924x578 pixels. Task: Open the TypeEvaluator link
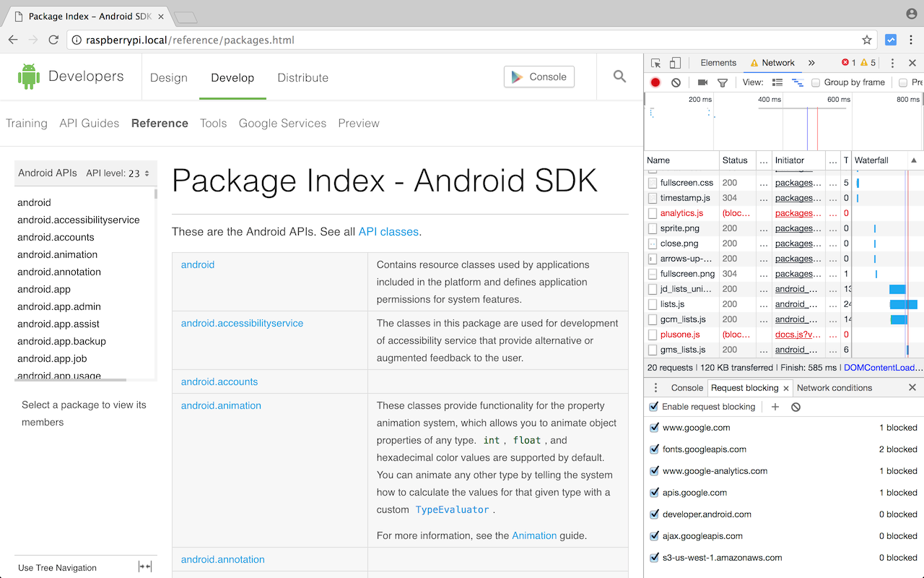pos(452,509)
